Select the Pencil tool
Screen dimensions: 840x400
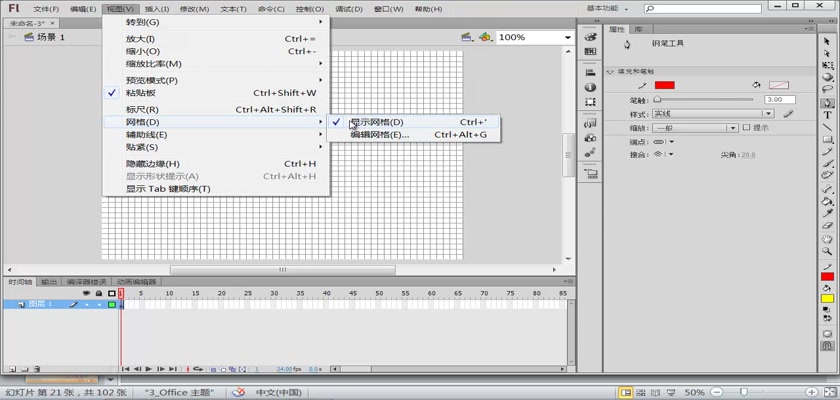827,152
